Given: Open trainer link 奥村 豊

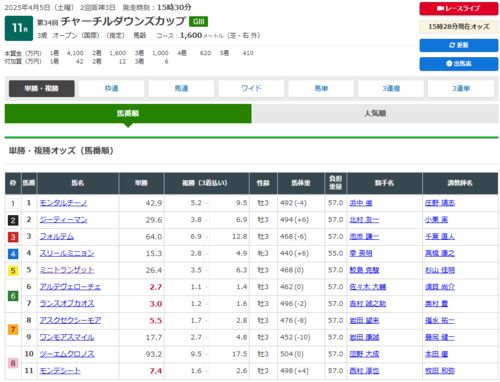Looking at the screenshot, I should (x=436, y=304).
